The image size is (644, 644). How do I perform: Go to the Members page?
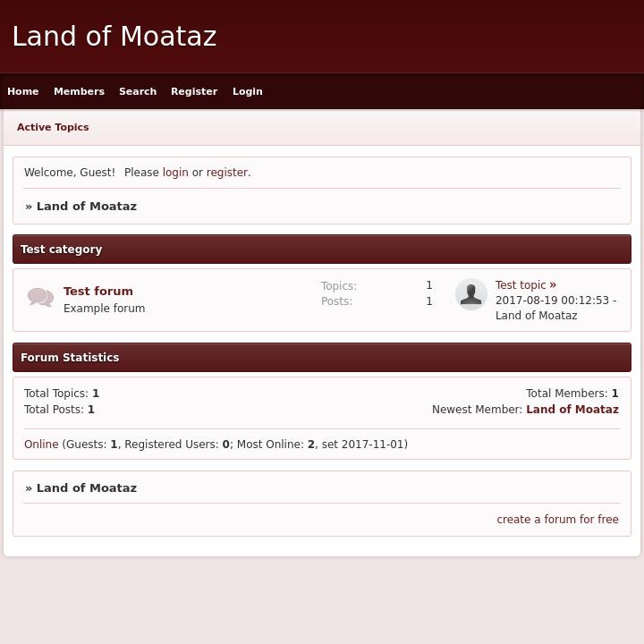[79, 91]
